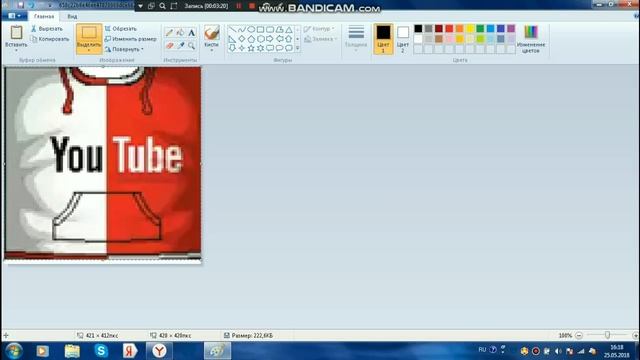Viewport: 640px width, 360px height.
Task: Choose the straight line shape
Action: point(232,29)
